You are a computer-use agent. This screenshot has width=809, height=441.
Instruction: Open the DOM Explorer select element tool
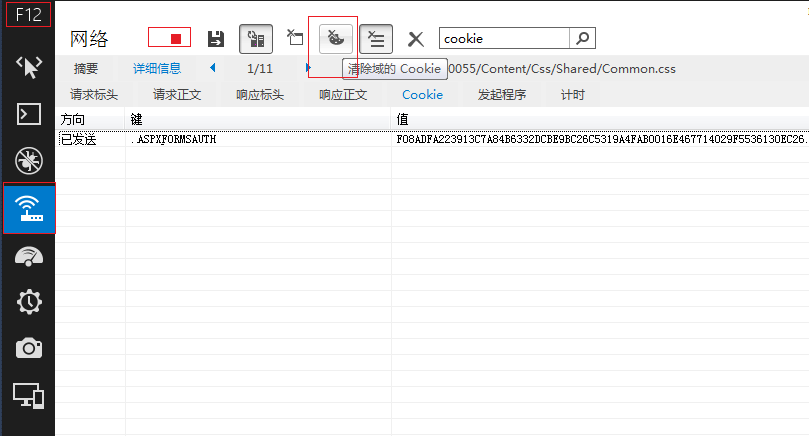click(29, 67)
